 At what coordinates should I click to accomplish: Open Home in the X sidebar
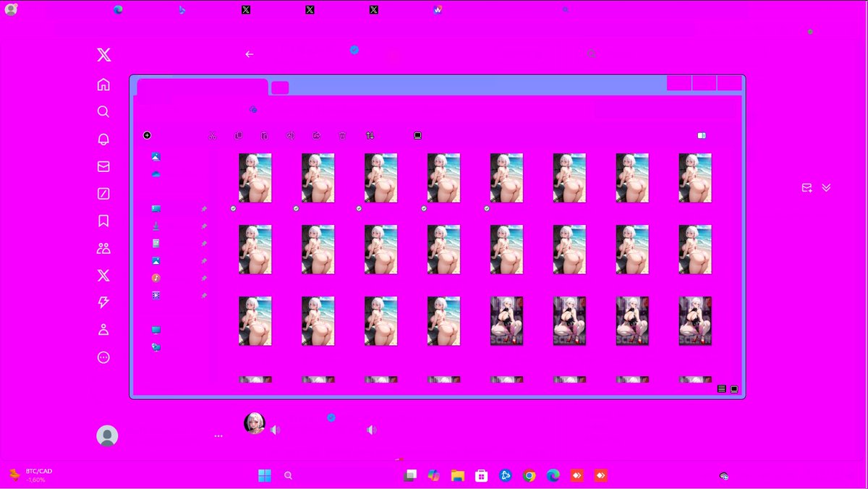tap(103, 85)
